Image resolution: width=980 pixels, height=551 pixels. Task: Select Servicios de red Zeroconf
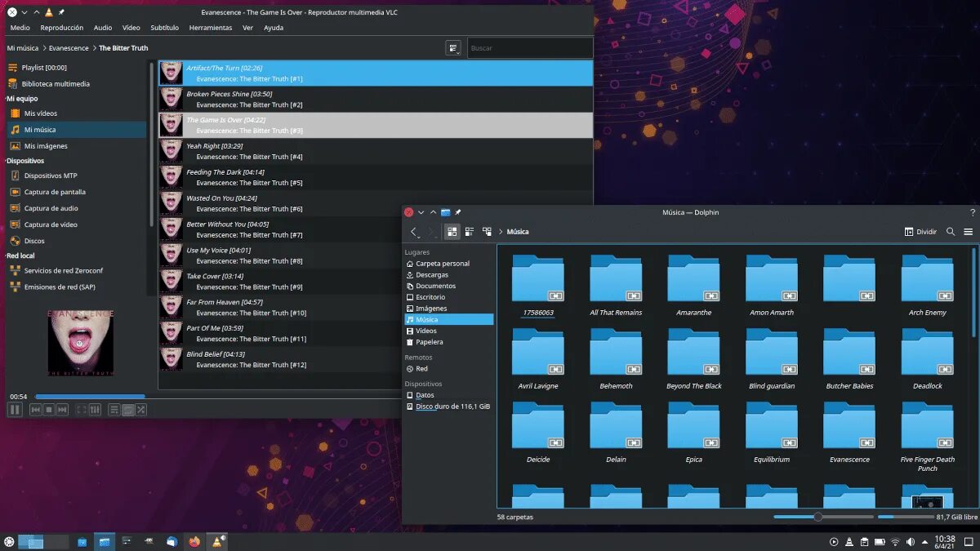[76, 270]
